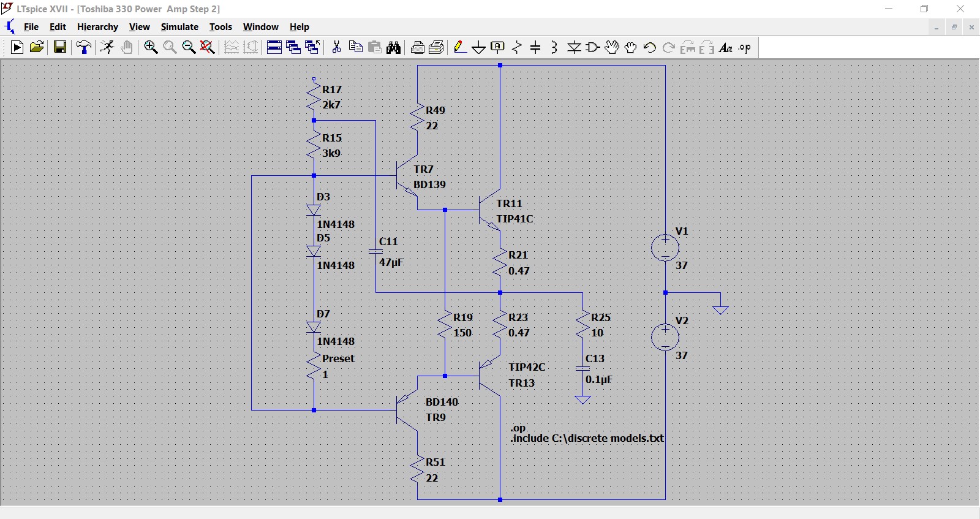Click the New Schematic toolbar icon
The image size is (980, 519).
tap(17, 47)
